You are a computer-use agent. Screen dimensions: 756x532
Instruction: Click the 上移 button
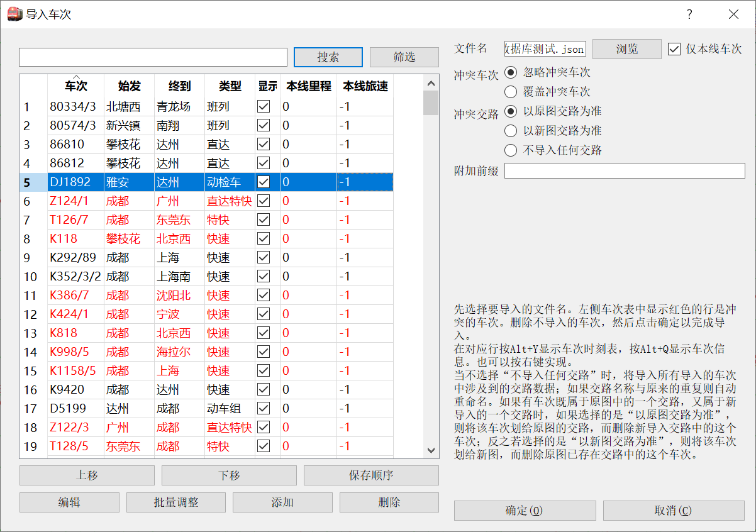coord(87,475)
